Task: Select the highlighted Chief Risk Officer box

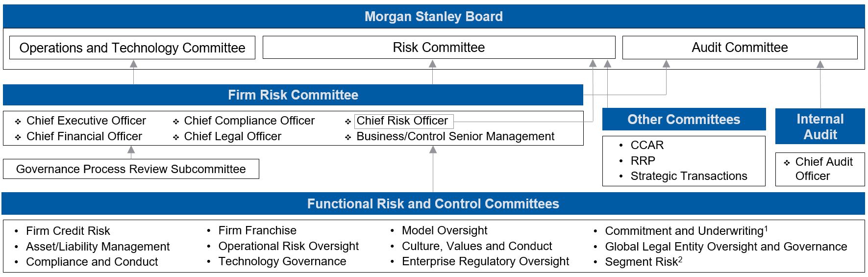Action: click(x=403, y=121)
